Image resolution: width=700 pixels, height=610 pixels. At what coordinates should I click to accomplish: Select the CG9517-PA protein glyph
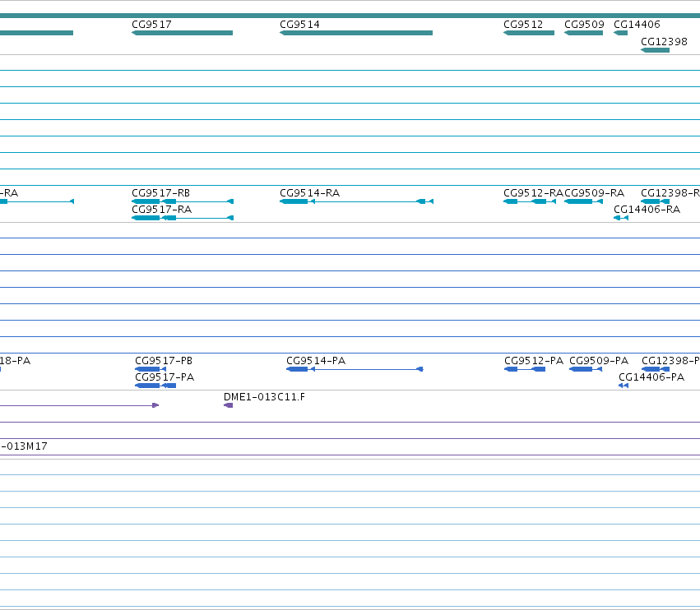click(x=155, y=386)
